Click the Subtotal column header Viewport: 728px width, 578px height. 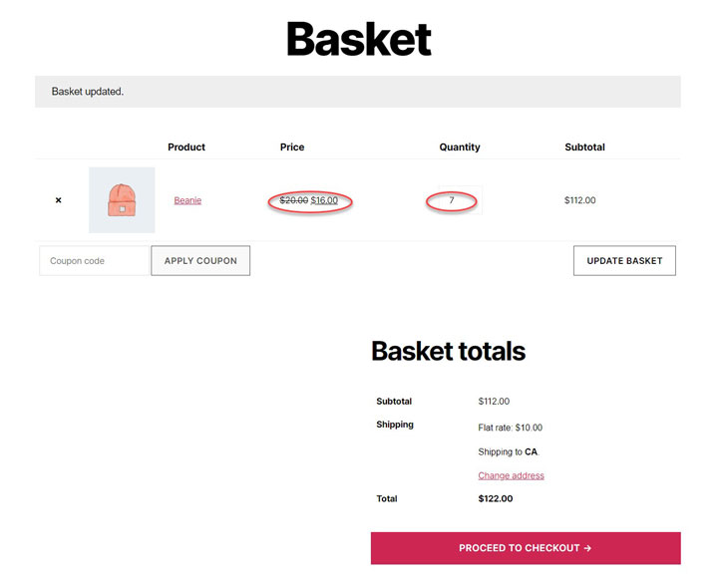tap(584, 147)
